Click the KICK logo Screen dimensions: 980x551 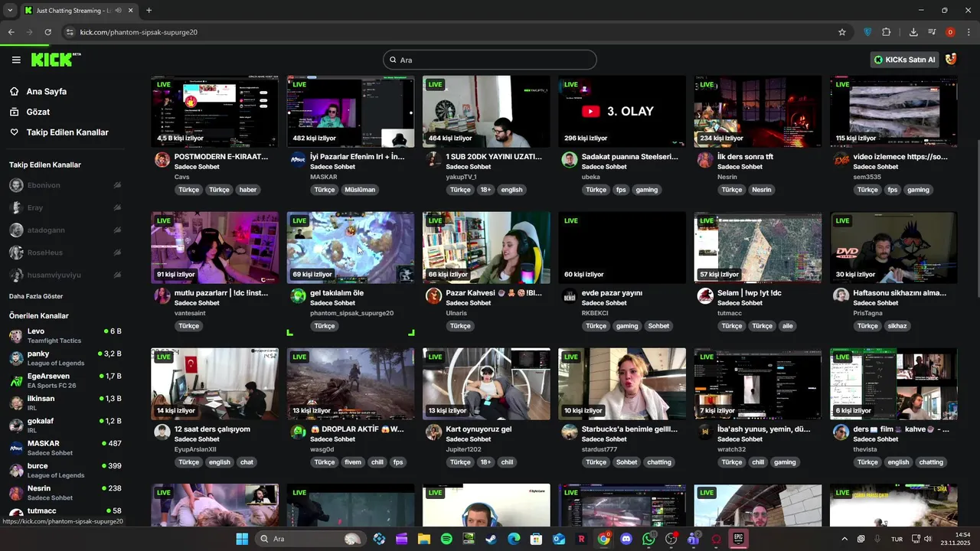tap(56, 60)
